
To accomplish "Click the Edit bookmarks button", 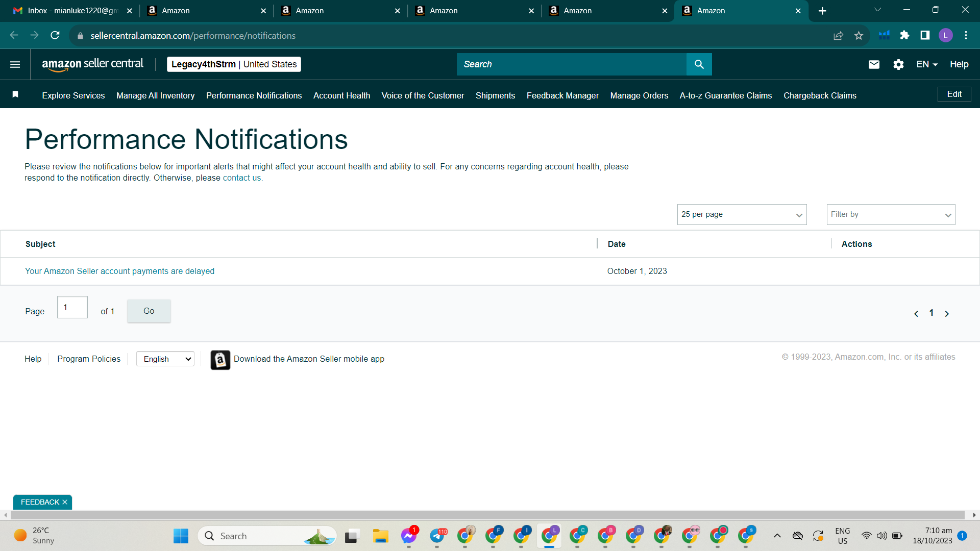I will [954, 94].
